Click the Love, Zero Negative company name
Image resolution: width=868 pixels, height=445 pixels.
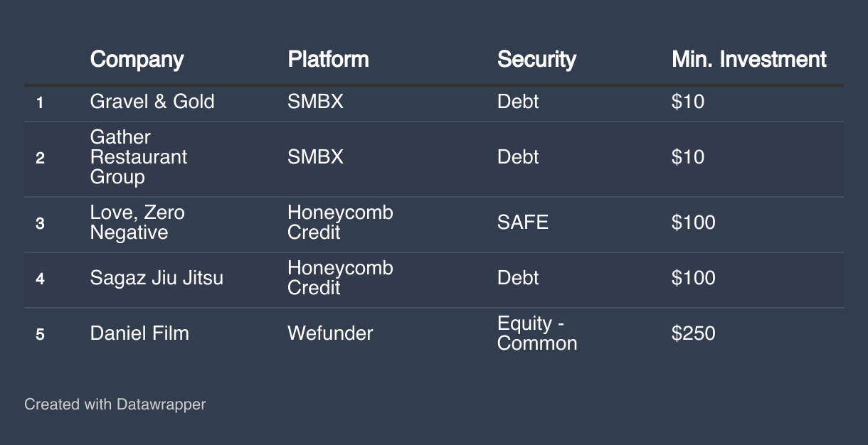pyautogui.click(x=137, y=222)
